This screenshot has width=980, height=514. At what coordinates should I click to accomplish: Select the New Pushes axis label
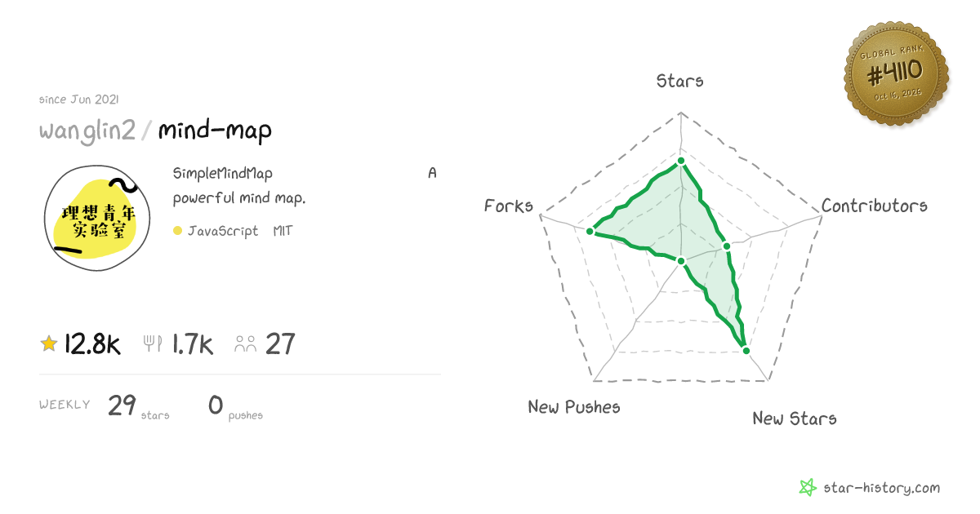click(x=574, y=406)
